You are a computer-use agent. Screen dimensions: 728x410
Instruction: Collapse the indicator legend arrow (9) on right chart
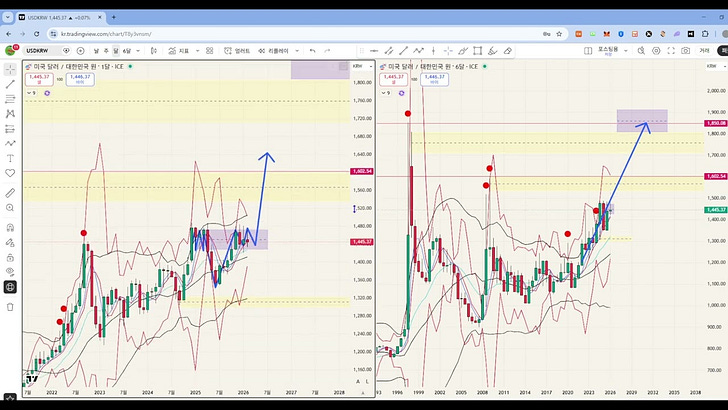tap(384, 93)
